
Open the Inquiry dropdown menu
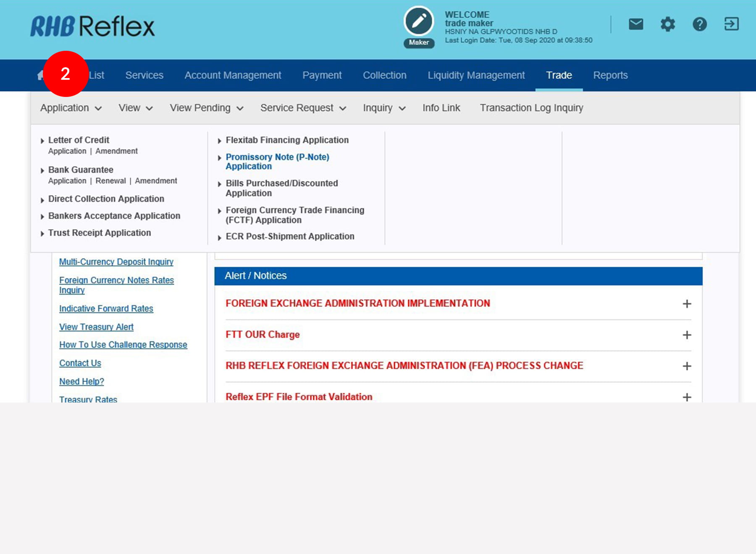384,108
